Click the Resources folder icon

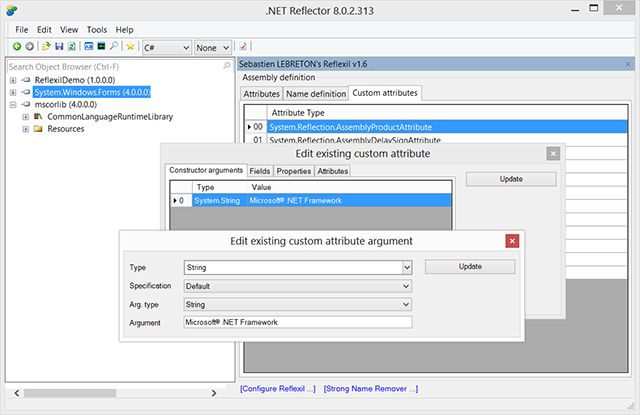[x=38, y=129]
